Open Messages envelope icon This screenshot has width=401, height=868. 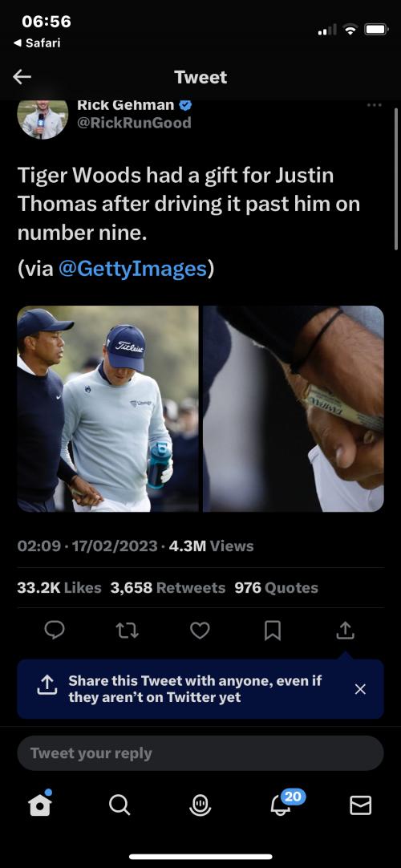click(x=361, y=805)
